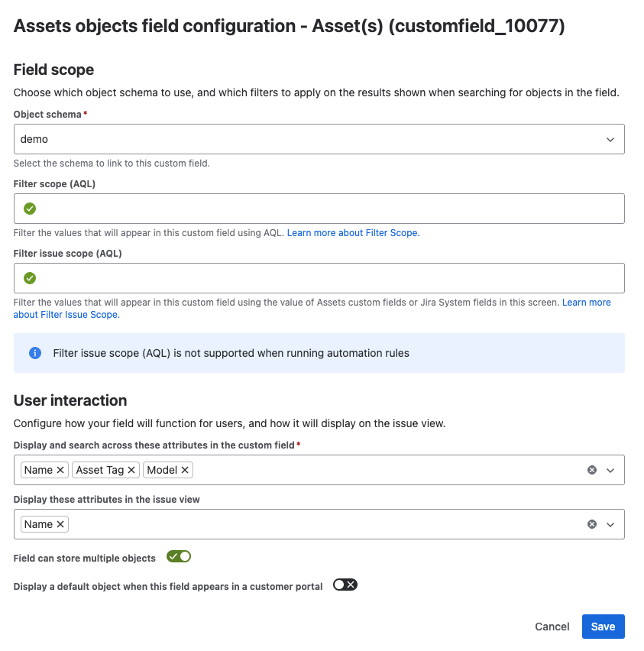This screenshot has height=651, width=644.
Task: Remove the Name tag from search attributes
Action: 60,470
